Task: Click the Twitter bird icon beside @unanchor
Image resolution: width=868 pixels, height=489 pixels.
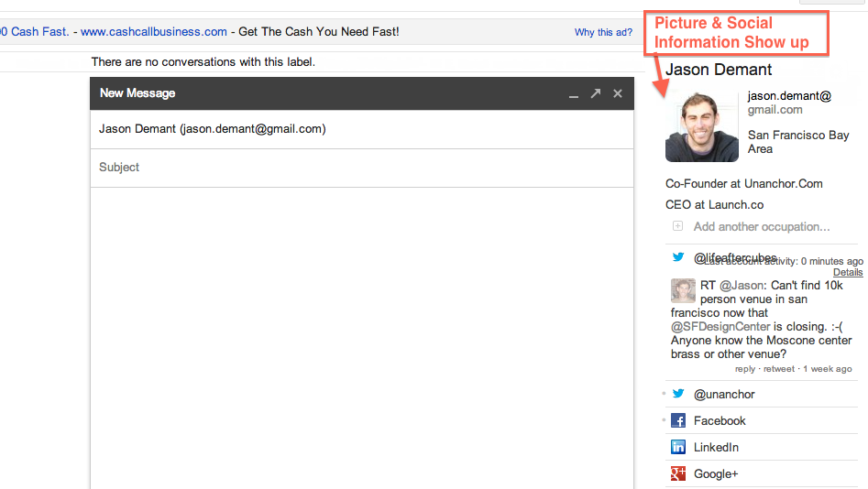Action: (678, 394)
